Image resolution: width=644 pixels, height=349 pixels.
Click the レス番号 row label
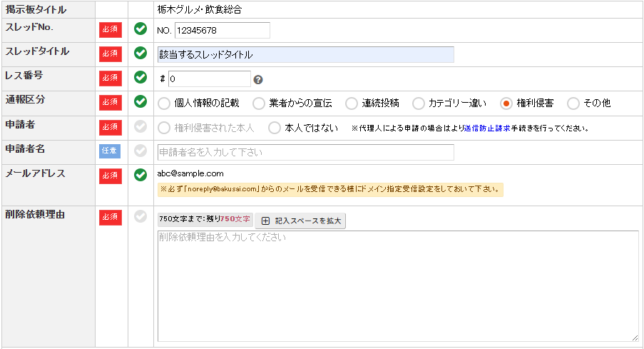[x=24, y=76]
